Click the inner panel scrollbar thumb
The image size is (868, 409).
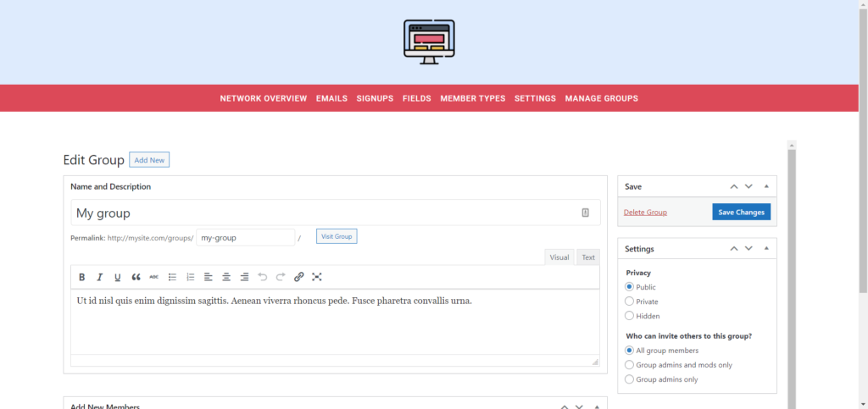[792, 279]
